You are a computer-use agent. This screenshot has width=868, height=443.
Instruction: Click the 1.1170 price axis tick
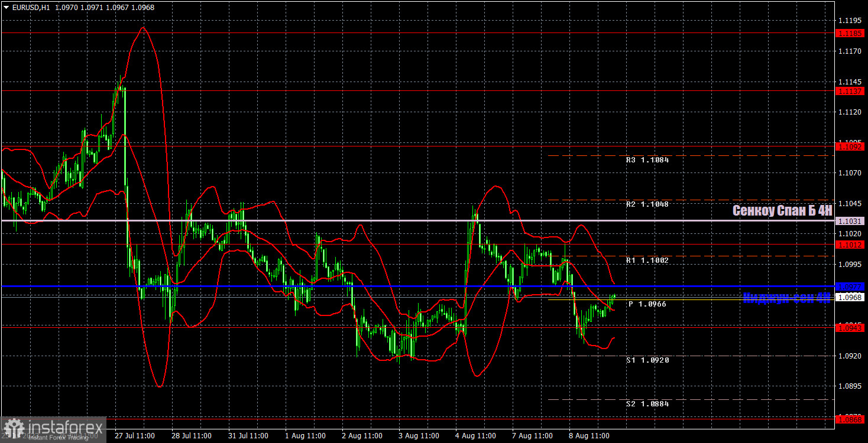[x=849, y=51]
